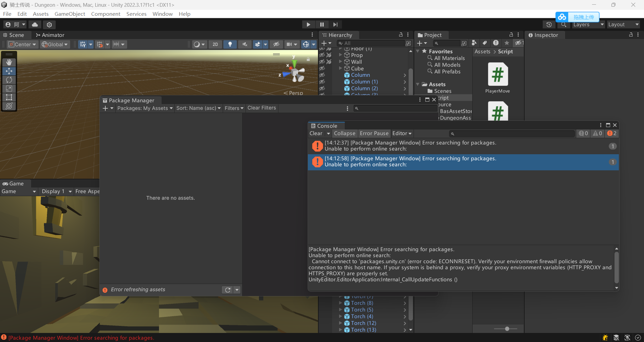Click the Package Manager search field
Screen dimensions: 644x342
(x=395, y=108)
